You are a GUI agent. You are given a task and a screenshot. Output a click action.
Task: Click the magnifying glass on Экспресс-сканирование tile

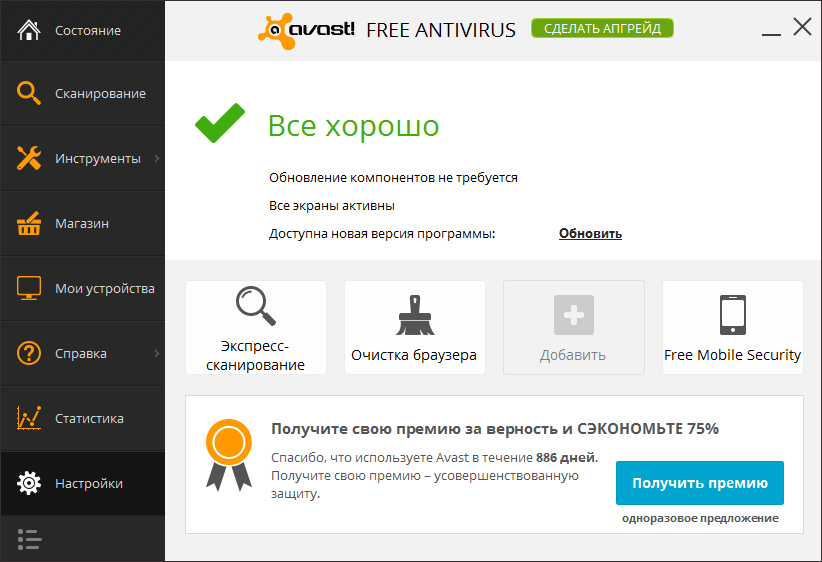pos(256,306)
